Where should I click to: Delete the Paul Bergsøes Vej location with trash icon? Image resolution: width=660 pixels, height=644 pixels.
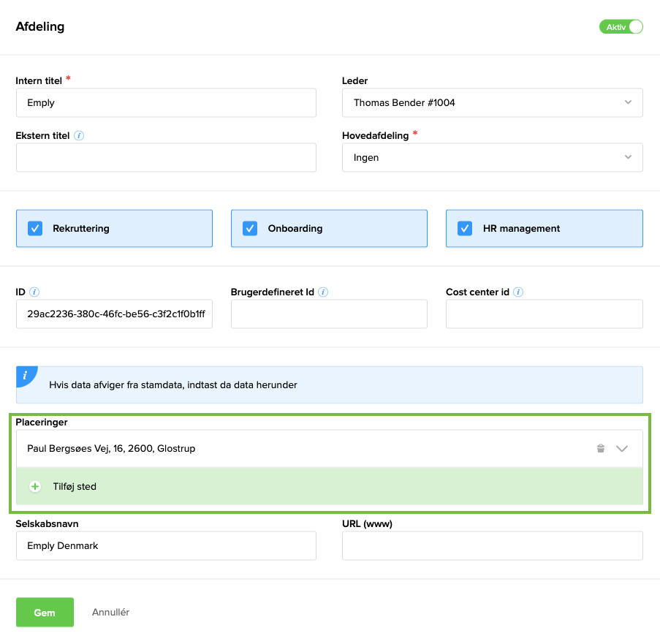601,448
